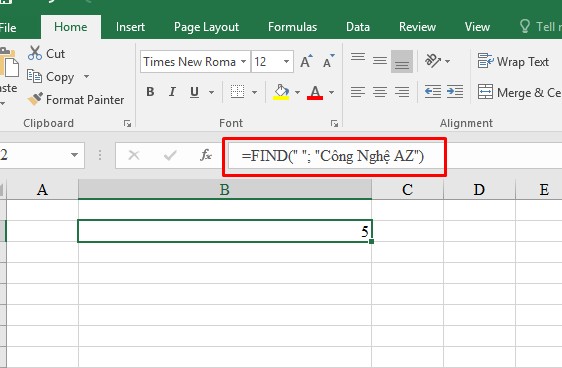This screenshot has height=368, width=562.
Task: Open Name Box dropdown arrow
Action: pos(74,155)
